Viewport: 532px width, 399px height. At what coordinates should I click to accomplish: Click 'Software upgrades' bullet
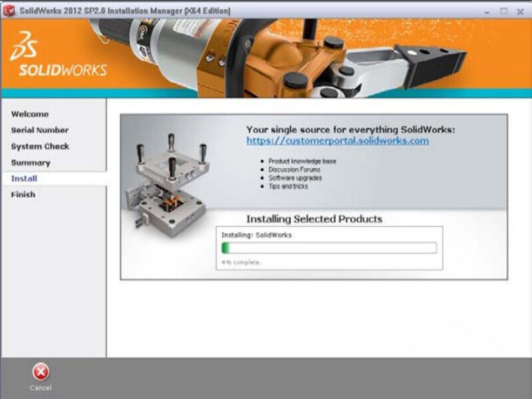tap(295, 178)
